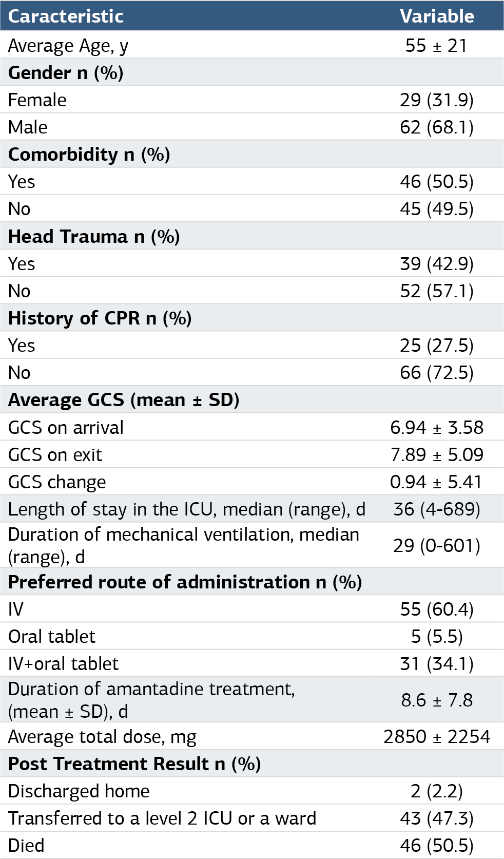Click the Variable column header
The width and height of the screenshot is (504, 859).
(437, 16)
